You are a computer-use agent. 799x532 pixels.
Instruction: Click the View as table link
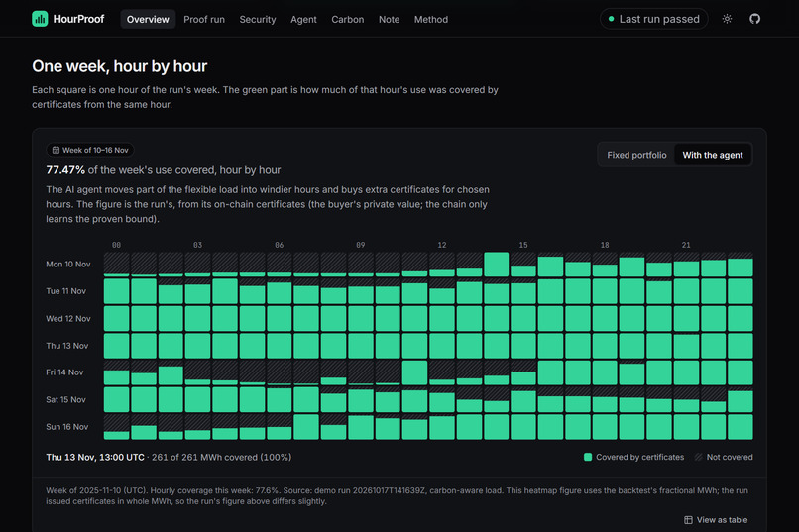click(716, 520)
